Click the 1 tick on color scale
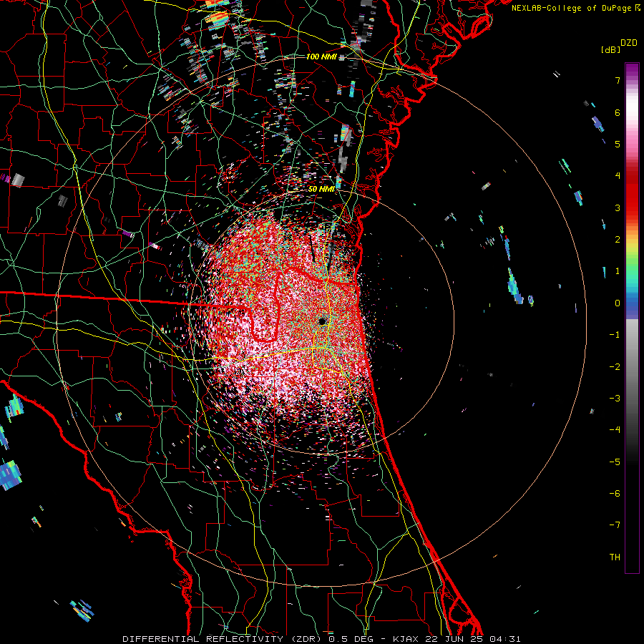644x644 pixels. pos(618,271)
